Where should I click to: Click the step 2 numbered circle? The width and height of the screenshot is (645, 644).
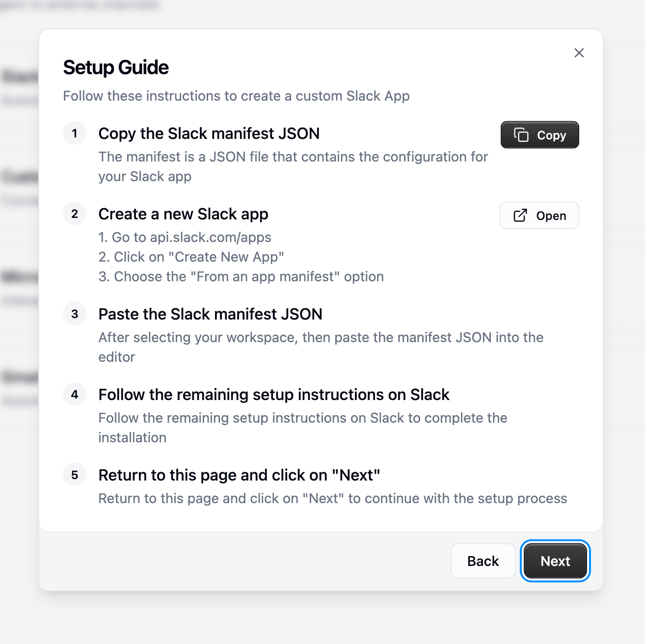[x=75, y=214]
